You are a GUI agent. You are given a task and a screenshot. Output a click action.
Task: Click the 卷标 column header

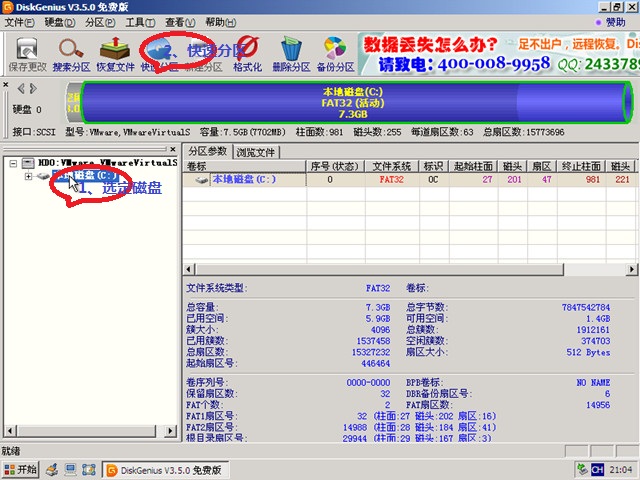coord(244,167)
